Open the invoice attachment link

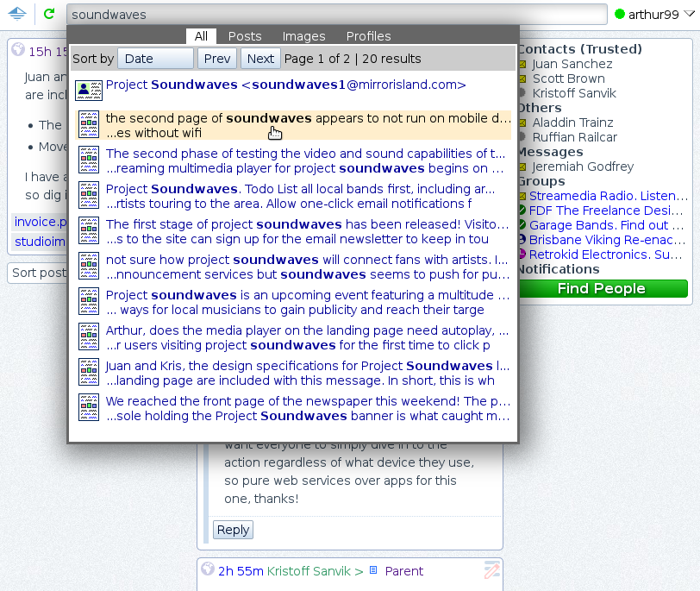[x=40, y=222]
